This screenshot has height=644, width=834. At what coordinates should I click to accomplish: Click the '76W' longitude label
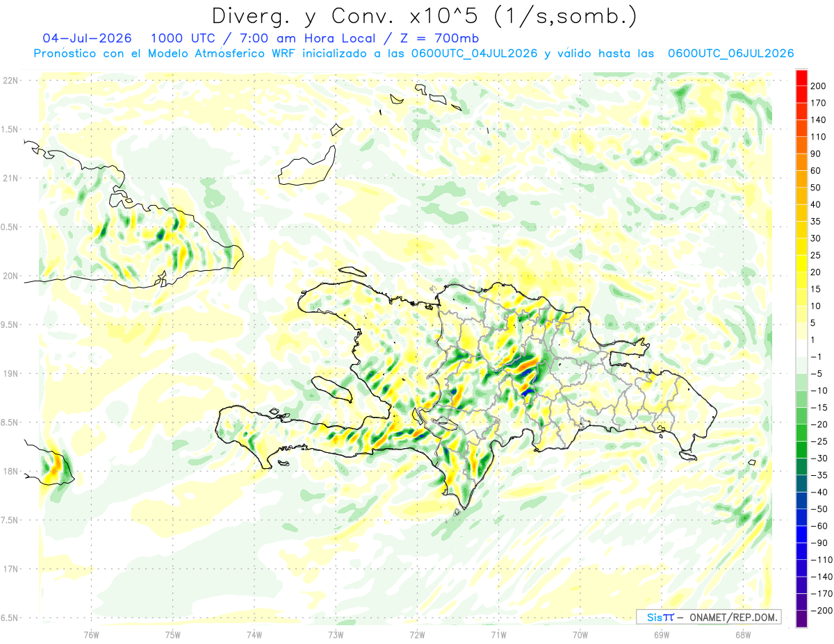(91, 634)
